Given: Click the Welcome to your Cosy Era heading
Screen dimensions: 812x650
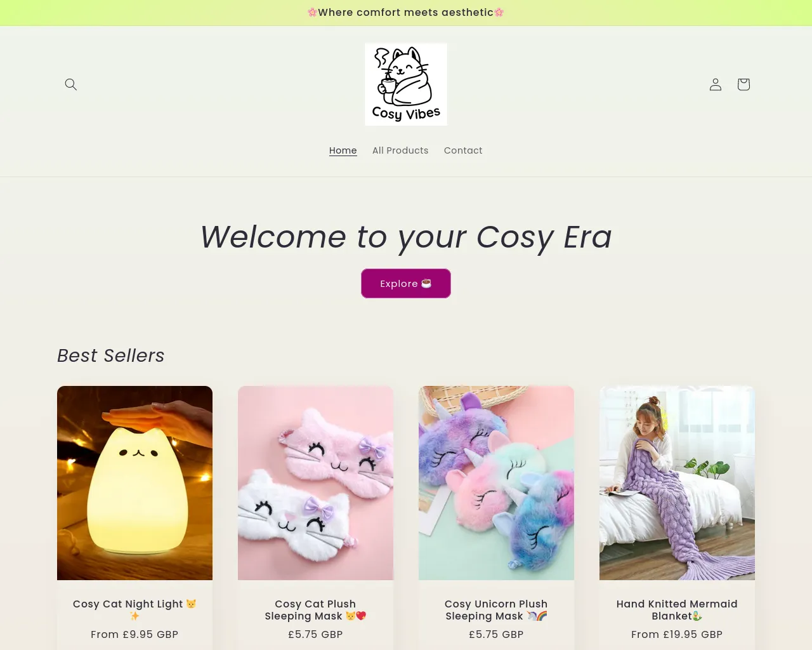Looking at the screenshot, I should click(406, 237).
